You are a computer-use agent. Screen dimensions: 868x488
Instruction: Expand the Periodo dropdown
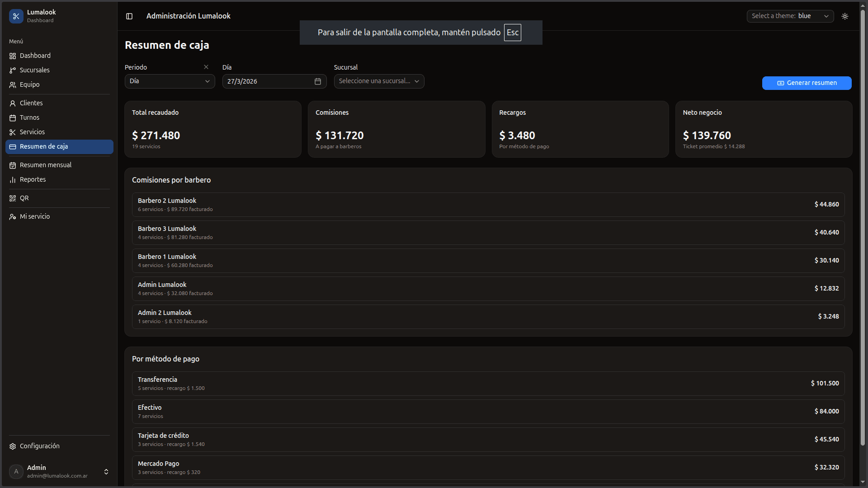170,81
